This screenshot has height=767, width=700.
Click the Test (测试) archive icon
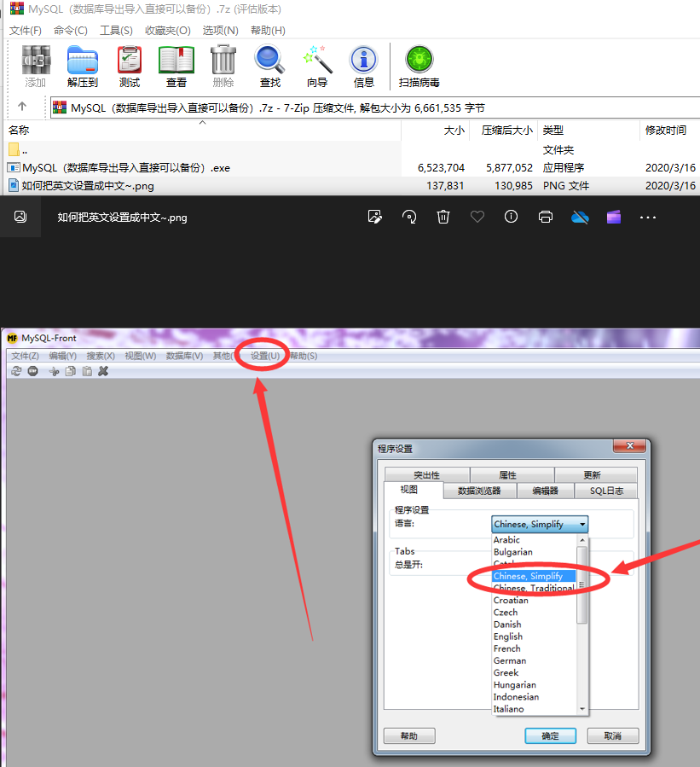pyautogui.click(x=129, y=61)
